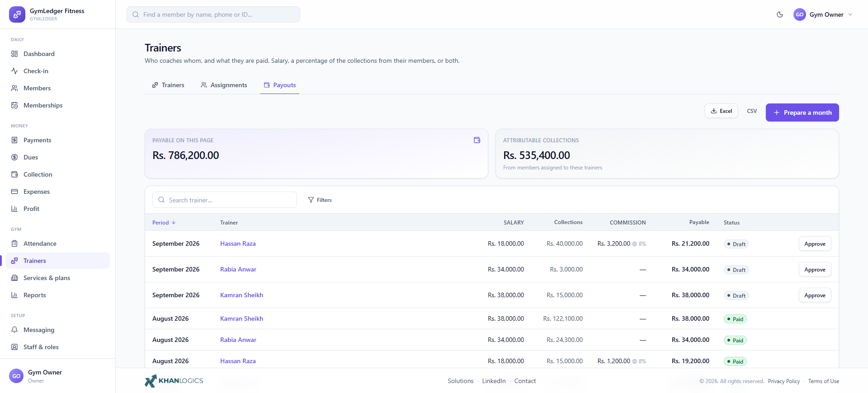This screenshot has width=868, height=393.
Task: Click the Prepare a month button
Action: (x=802, y=112)
